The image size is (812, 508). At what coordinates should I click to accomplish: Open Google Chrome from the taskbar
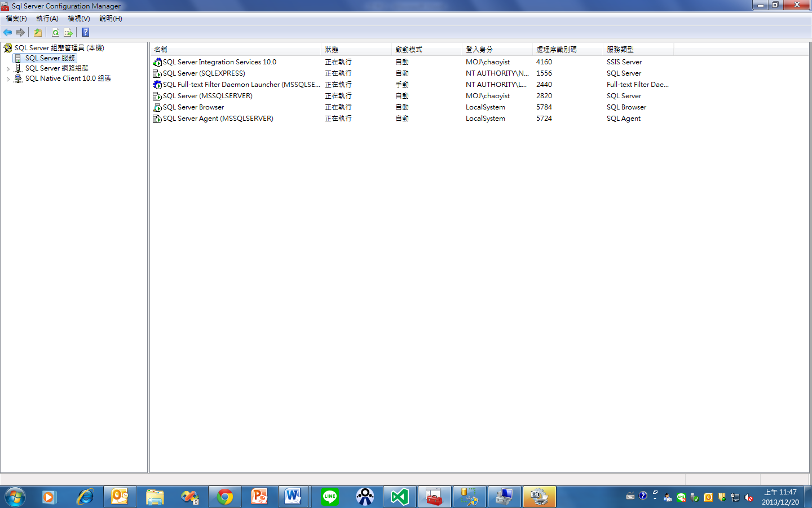[224, 497]
